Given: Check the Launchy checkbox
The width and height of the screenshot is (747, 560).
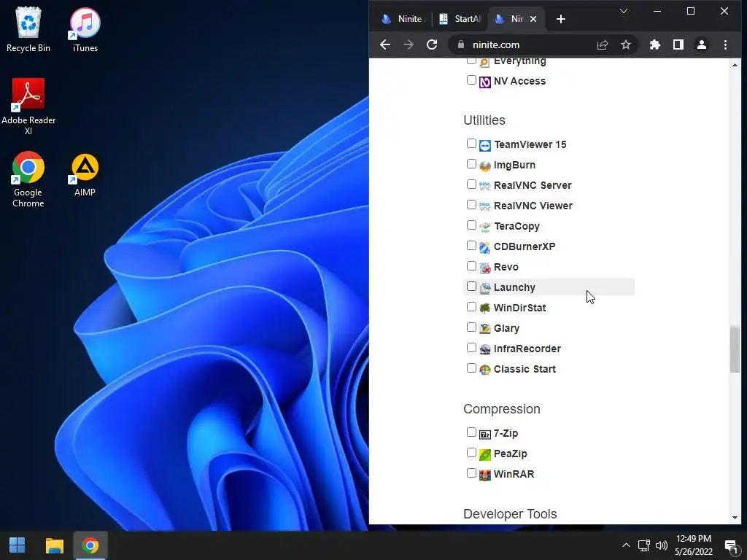Looking at the screenshot, I should [x=471, y=286].
